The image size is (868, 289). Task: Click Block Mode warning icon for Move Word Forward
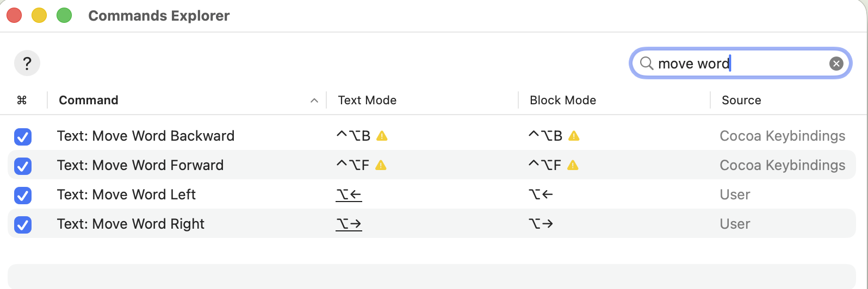(x=573, y=165)
